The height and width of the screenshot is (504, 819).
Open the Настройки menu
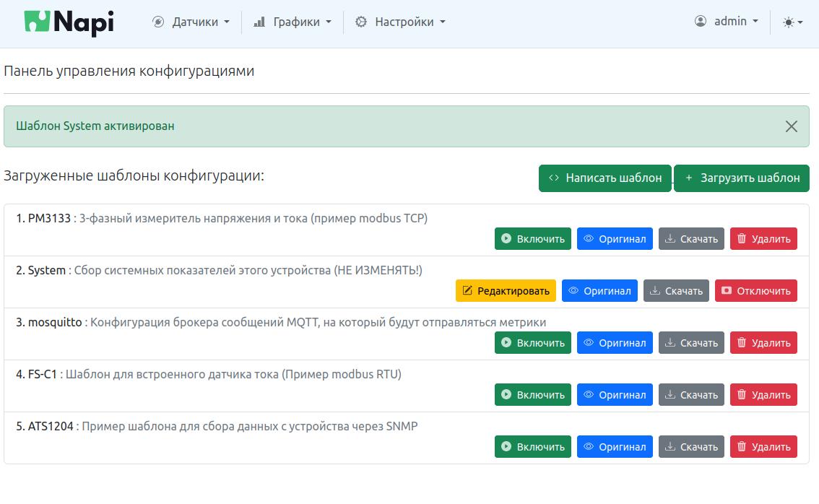click(x=399, y=22)
